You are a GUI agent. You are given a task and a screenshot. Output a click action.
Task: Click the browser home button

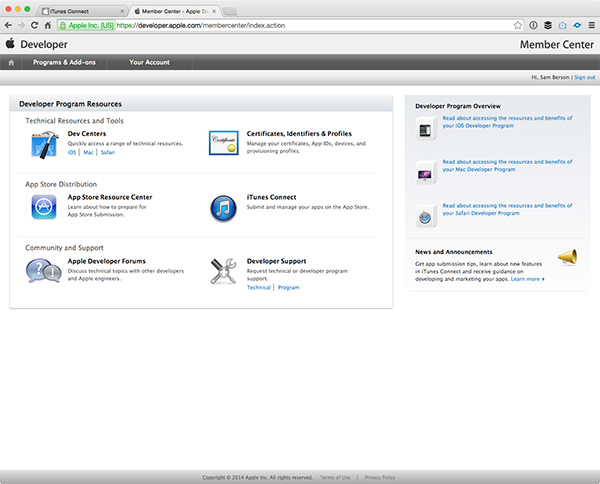[48, 25]
